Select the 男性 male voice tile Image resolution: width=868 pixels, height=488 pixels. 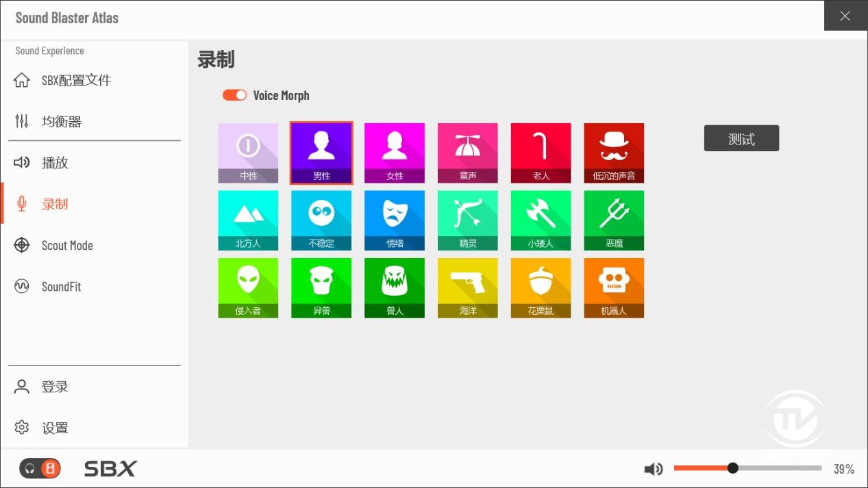pos(321,153)
